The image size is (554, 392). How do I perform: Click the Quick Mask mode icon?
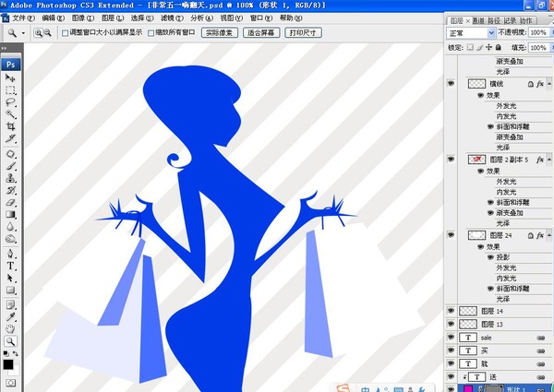tap(10, 383)
